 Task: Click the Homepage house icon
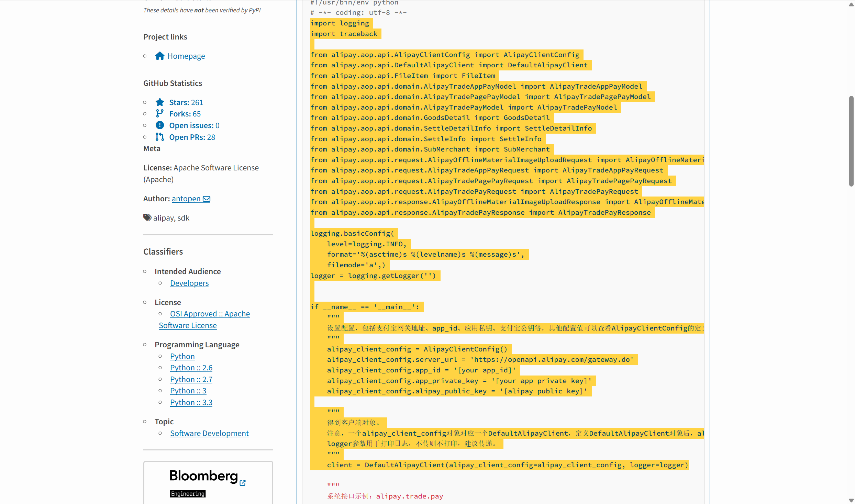coord(159,56)
